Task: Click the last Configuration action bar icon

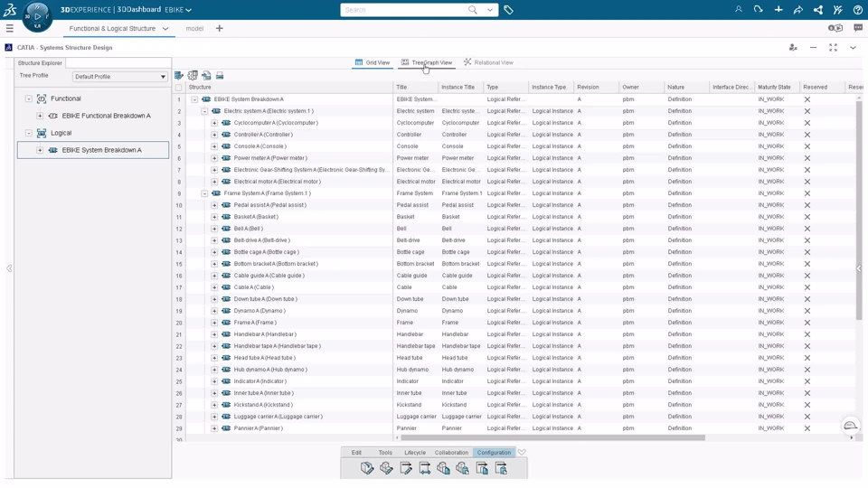Action: click(x=501, y=469)
